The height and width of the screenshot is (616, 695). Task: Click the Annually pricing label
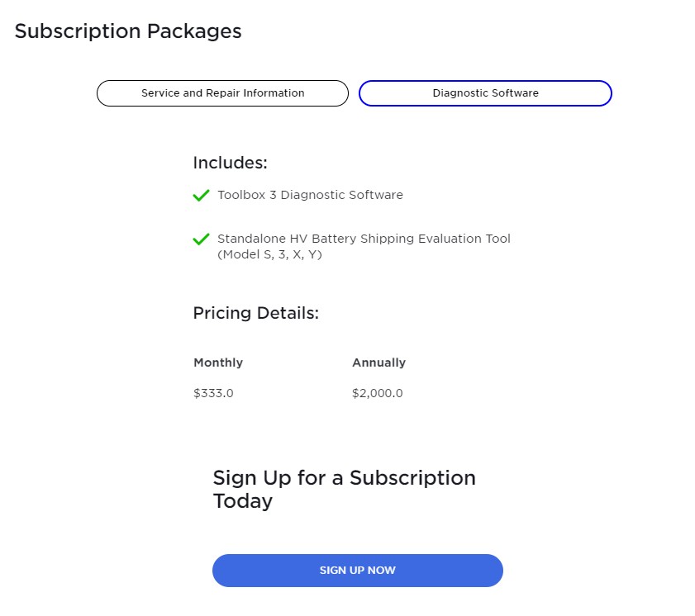point(378,362)
